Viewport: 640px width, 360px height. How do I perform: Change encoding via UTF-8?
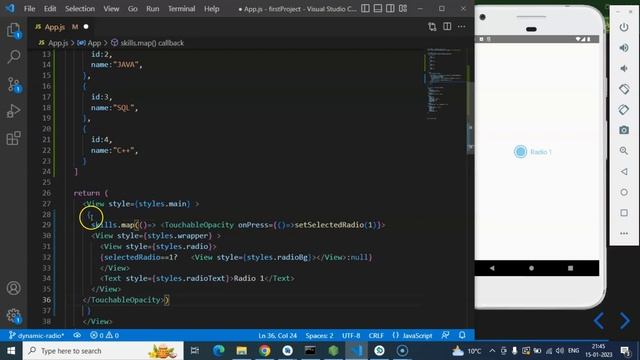click(351, 336)
